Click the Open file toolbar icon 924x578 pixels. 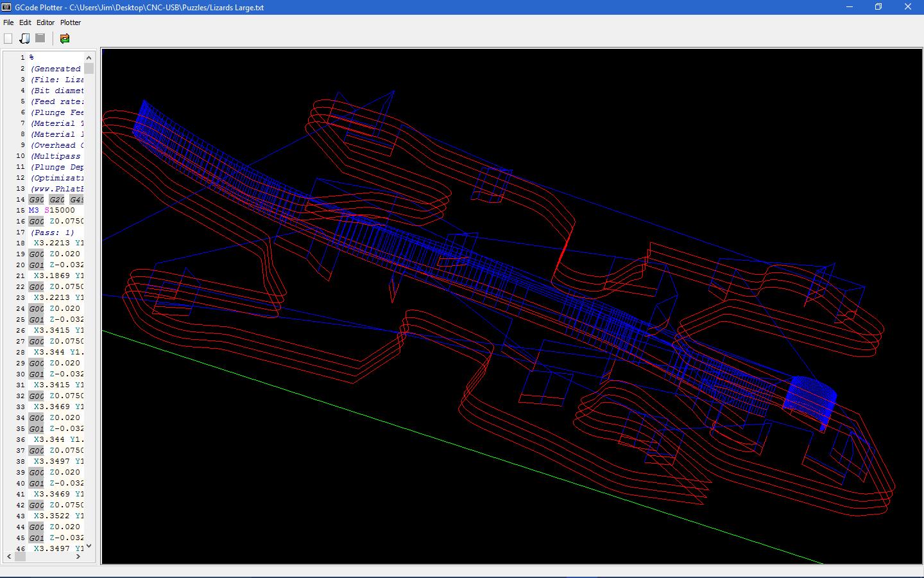(x=24, y=39)
